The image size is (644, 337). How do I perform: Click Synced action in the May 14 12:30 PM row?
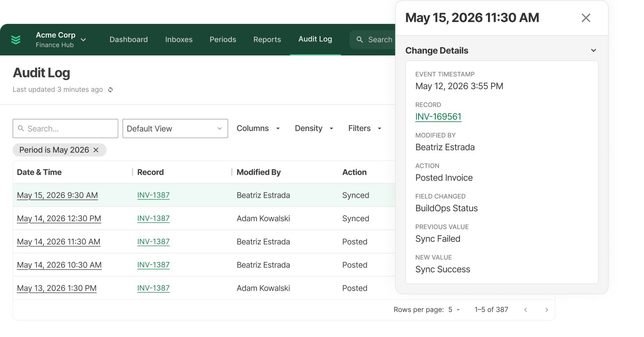[x=356, y=219]
